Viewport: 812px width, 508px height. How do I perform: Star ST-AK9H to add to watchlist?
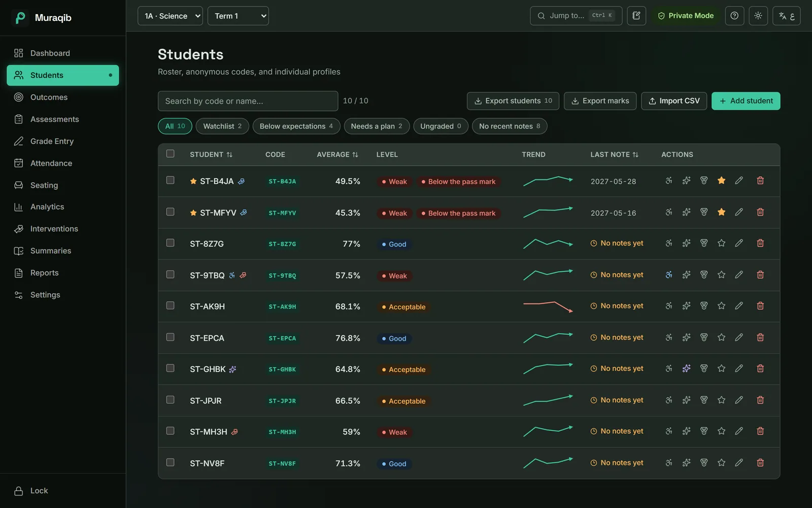[721, 306]
